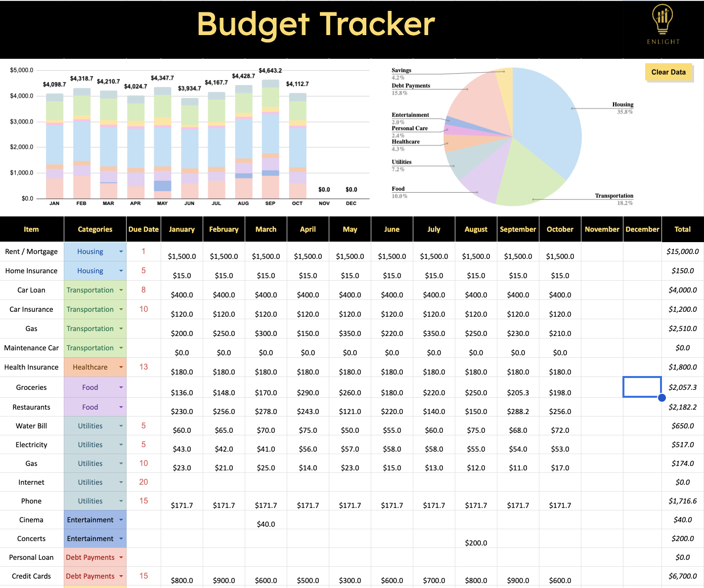Click the Categories column header

pyautogui.click(x=95, y=229)
